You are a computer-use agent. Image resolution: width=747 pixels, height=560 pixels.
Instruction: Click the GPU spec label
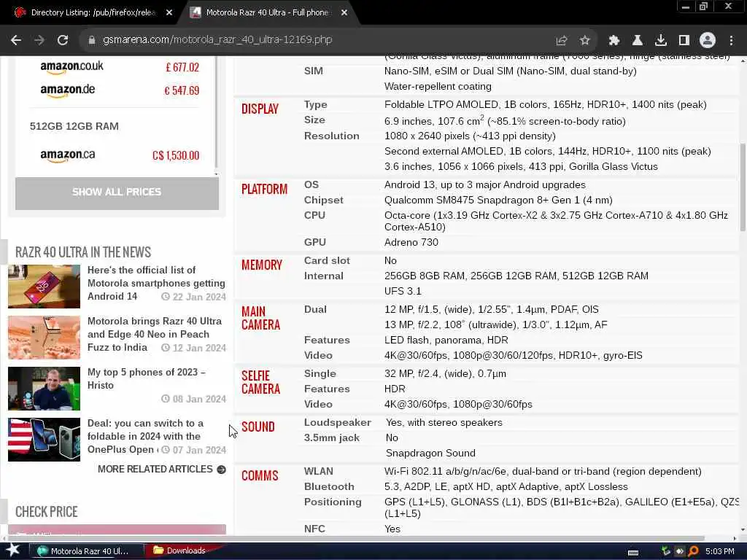(x=315, y=242)
